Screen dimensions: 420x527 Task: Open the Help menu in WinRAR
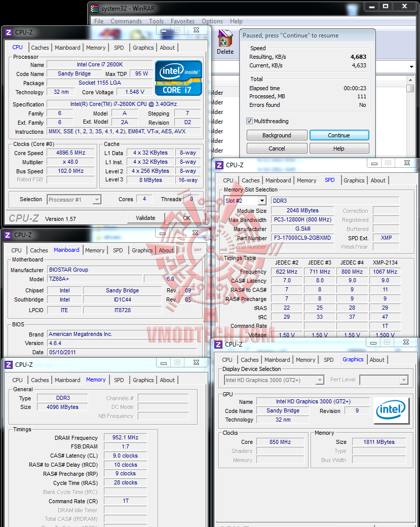[x=236, y=21]
